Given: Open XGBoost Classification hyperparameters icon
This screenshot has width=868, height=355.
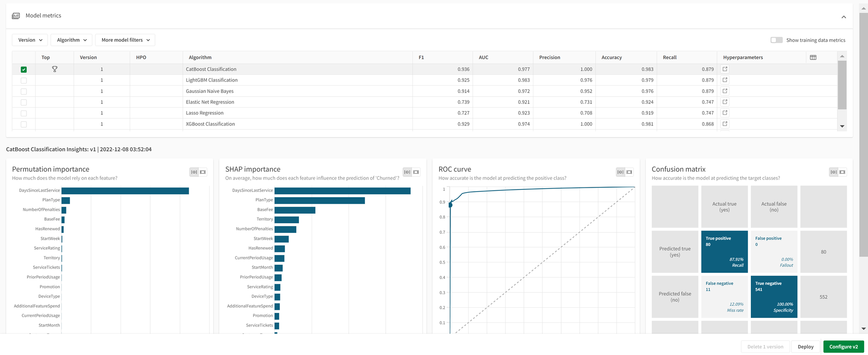Looking at the screenshot, I should (x=725, y=124).
